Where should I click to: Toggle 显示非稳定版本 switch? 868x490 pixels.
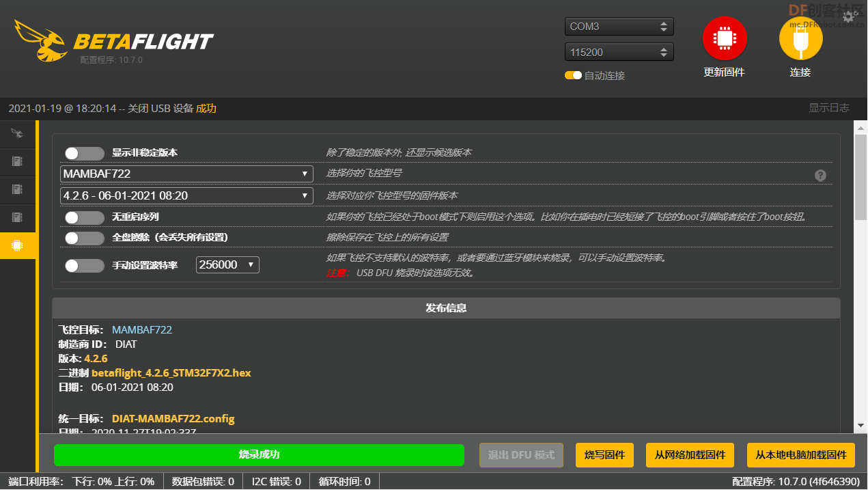click(x=85, y=153)
